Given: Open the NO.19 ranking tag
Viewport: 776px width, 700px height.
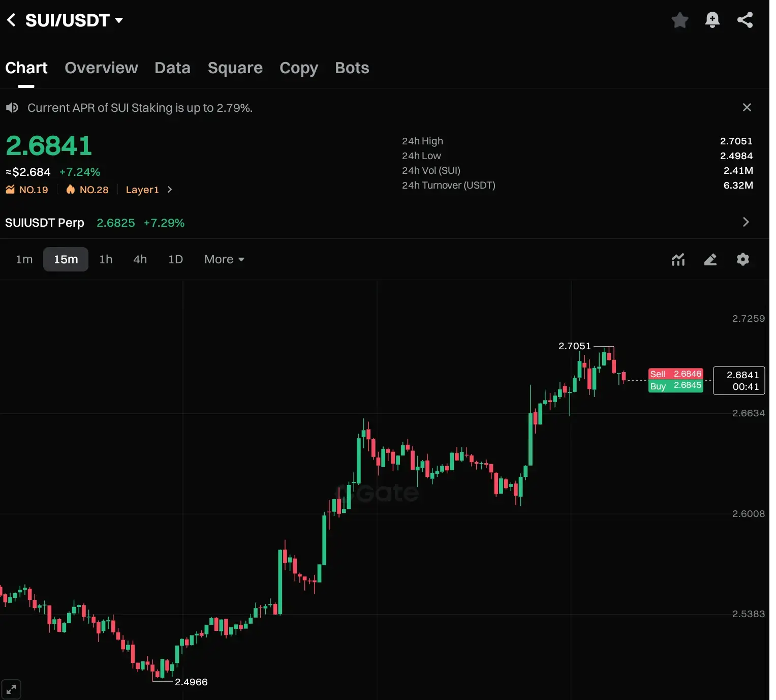Looking at the screenshot, I should click(27, 190).
